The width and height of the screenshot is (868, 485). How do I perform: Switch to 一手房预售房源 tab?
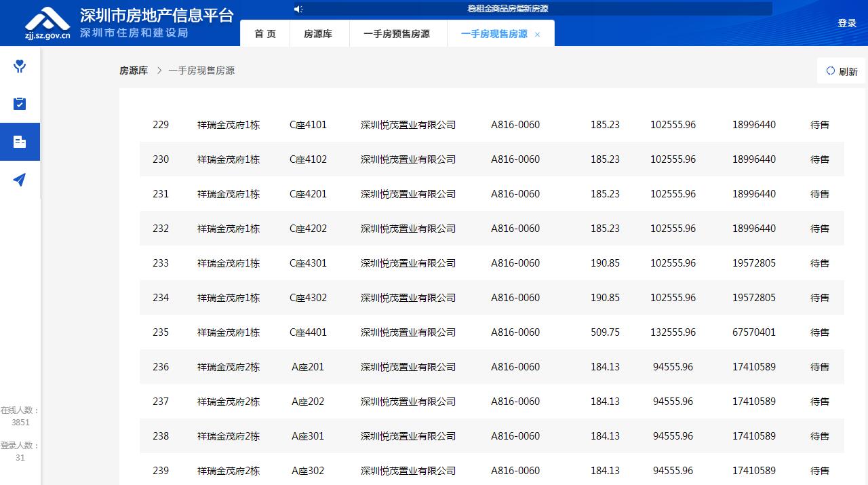[397, 34]
